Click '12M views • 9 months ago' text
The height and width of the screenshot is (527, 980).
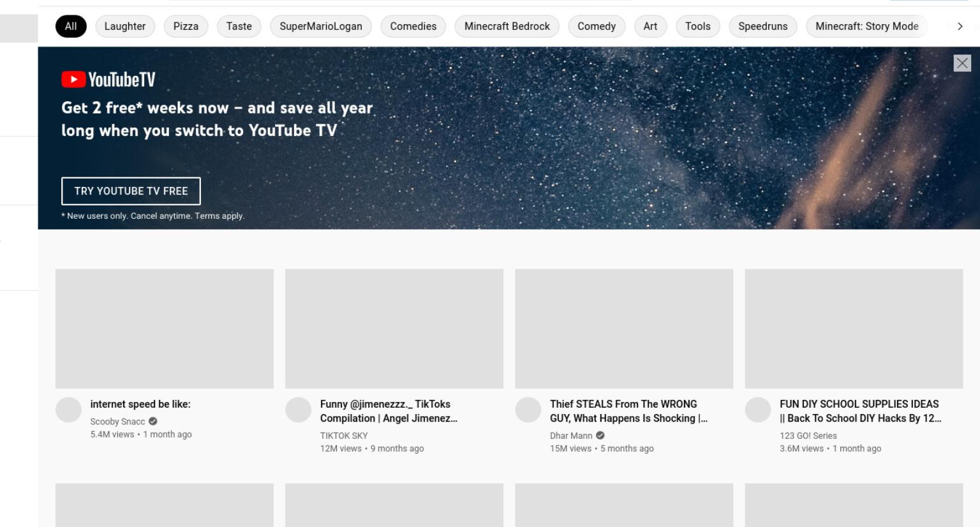click(x=372, y=448)
